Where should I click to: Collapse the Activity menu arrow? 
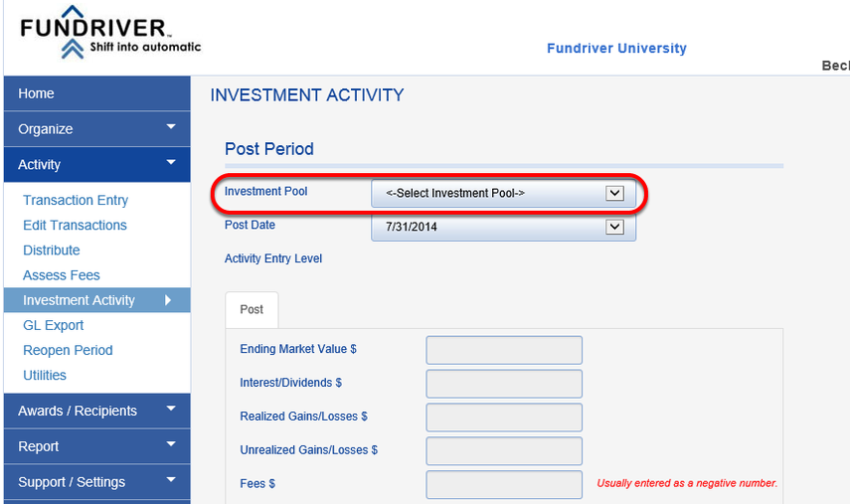click(x=171, y=162)
